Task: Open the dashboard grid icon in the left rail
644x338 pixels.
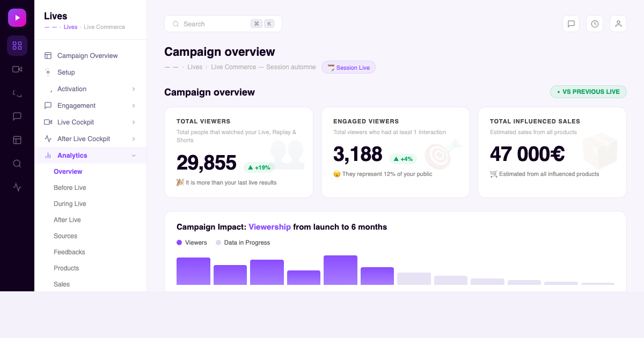Action: (x=17, y=45)
